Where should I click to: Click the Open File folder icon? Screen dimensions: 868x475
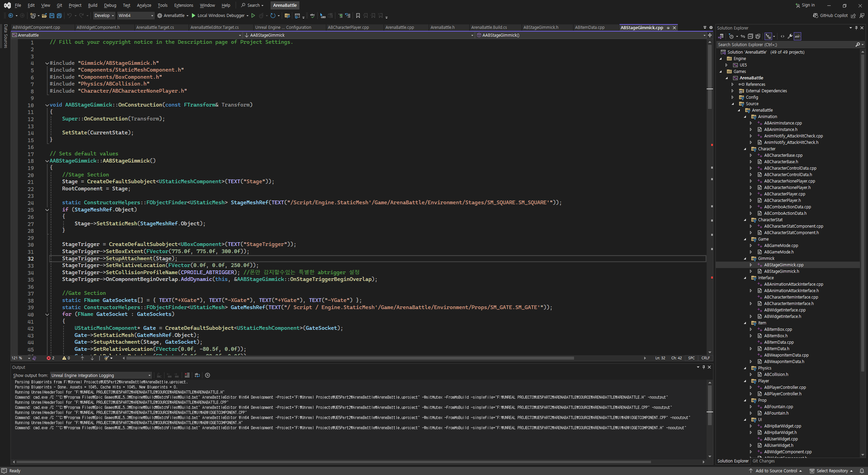coord(44,16)
